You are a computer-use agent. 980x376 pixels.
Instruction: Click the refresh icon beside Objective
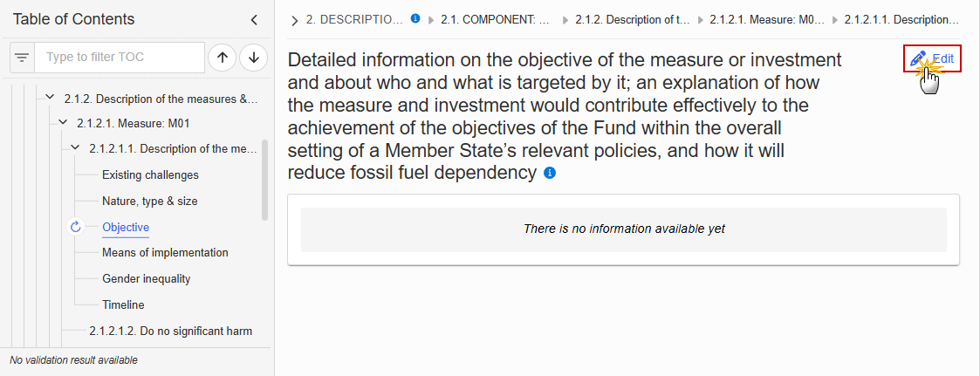coord(76,227)
